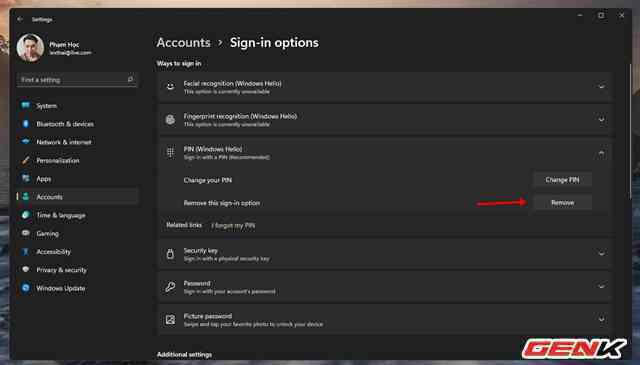Image resolution: width=640 pixels, height=365 pixels.
Task: Click the Personalization brush icon
Action: pyautogui.click(x=26, y=160)
